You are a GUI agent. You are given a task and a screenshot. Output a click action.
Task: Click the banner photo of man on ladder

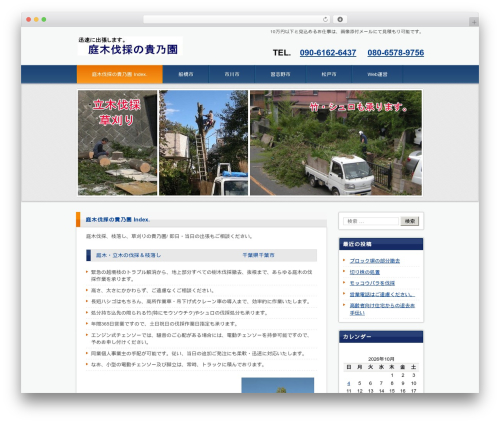pos(203,143)
